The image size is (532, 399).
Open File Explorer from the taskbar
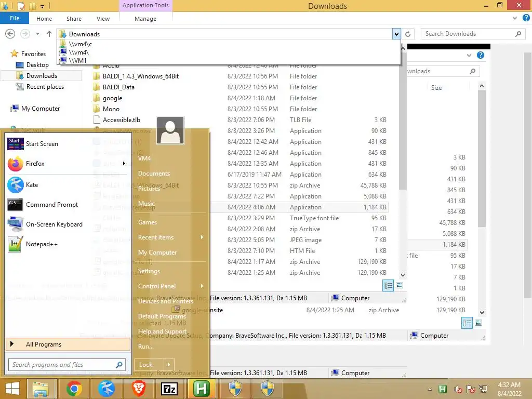[x=41, y=389]
